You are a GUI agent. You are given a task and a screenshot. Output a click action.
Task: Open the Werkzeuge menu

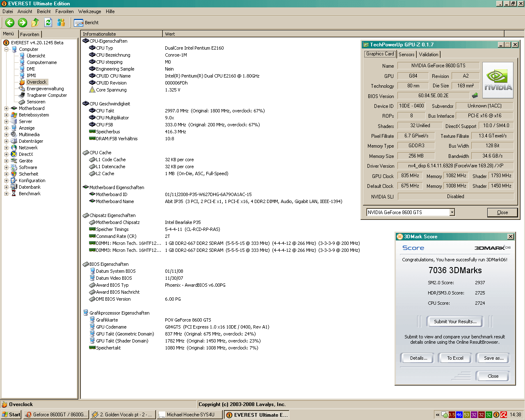(x=90, y=11)
